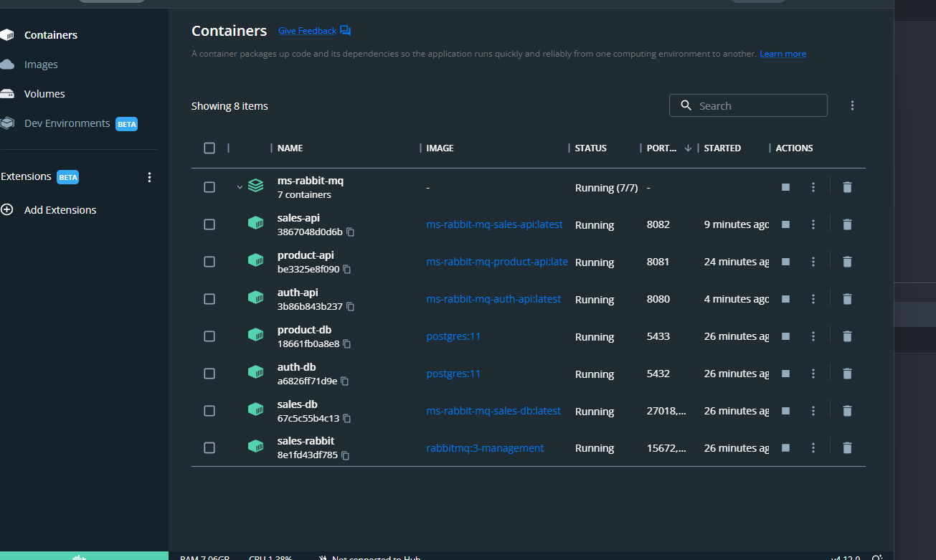Open more actions menu for sales-rabbit

(x=813, y=447)
